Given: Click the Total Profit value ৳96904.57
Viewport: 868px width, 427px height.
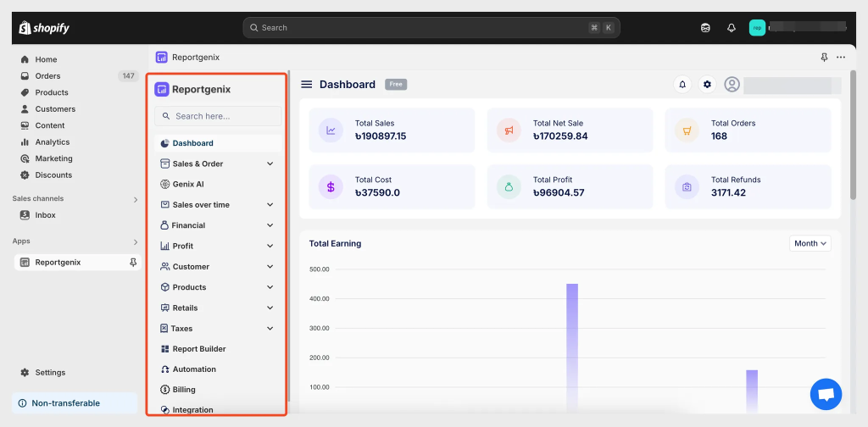Looking at the screenshot, I should click(x=559, y=193).
